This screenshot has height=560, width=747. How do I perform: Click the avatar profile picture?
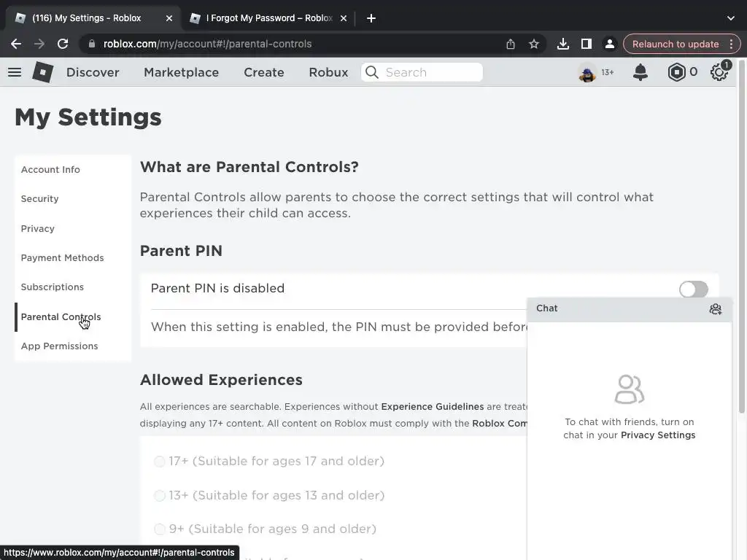(x=587, y=72)
